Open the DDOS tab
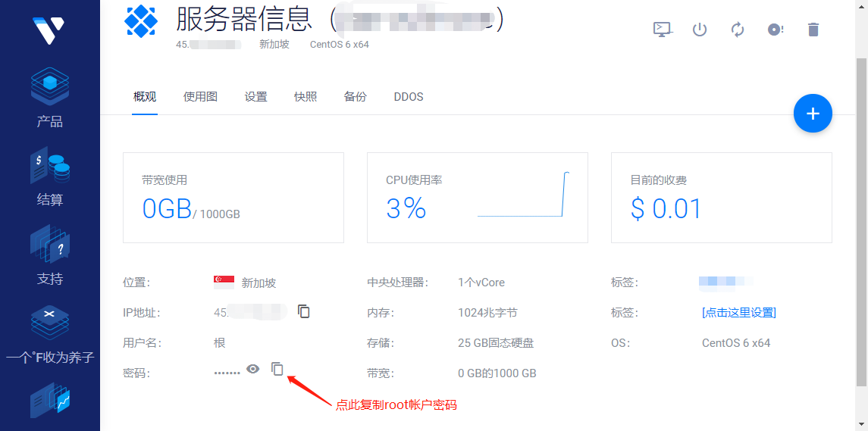 tap(409, 97)
